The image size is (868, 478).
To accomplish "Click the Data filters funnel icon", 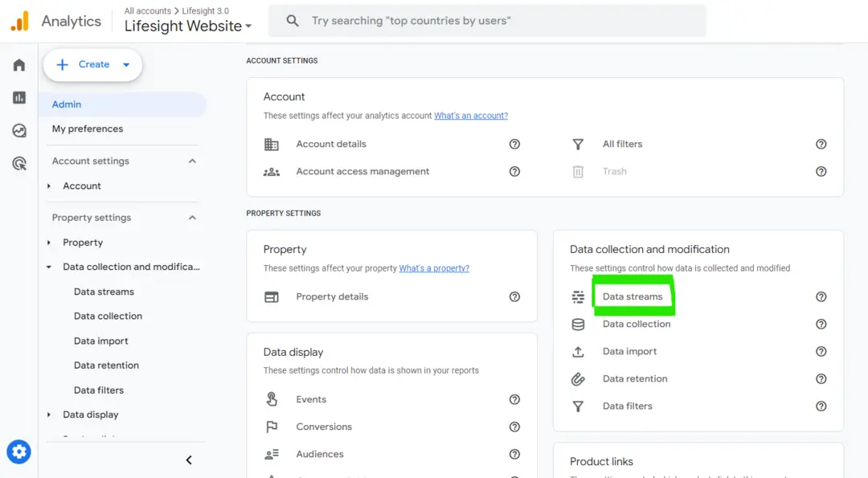I will (578, 407).
